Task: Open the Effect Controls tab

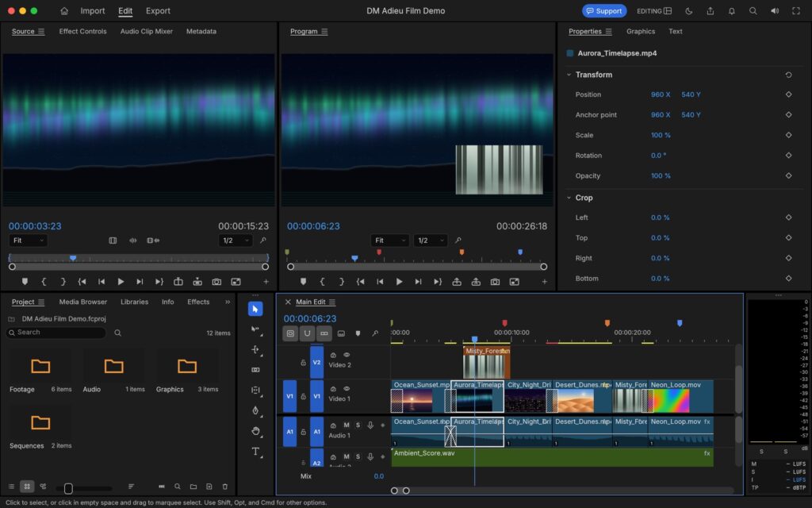Action: tap(82, 32)
